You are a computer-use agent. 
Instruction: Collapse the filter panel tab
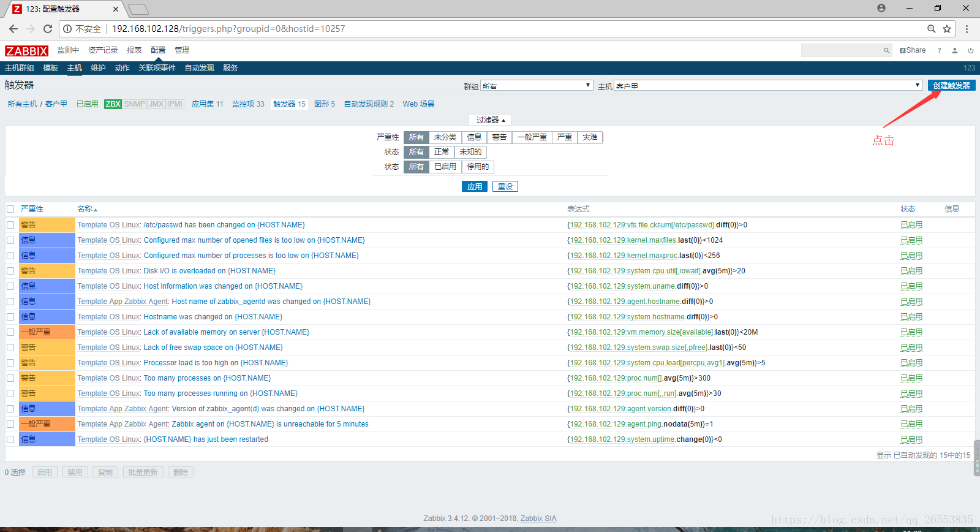tap(490, 120)
